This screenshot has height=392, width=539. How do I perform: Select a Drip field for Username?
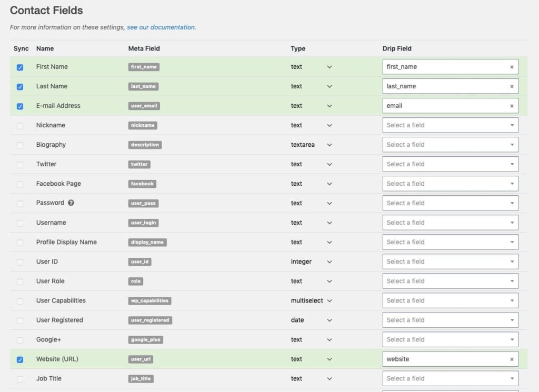pos(451,223)
